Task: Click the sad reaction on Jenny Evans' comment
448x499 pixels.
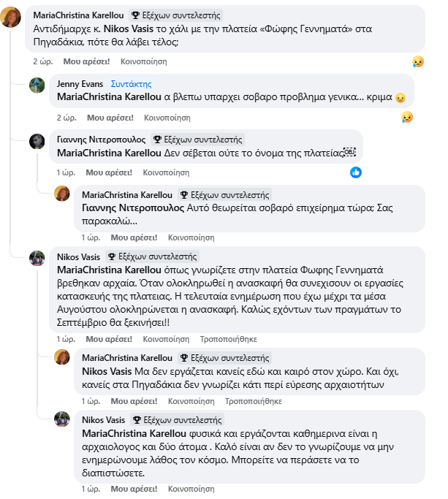Action: (407, 117)
